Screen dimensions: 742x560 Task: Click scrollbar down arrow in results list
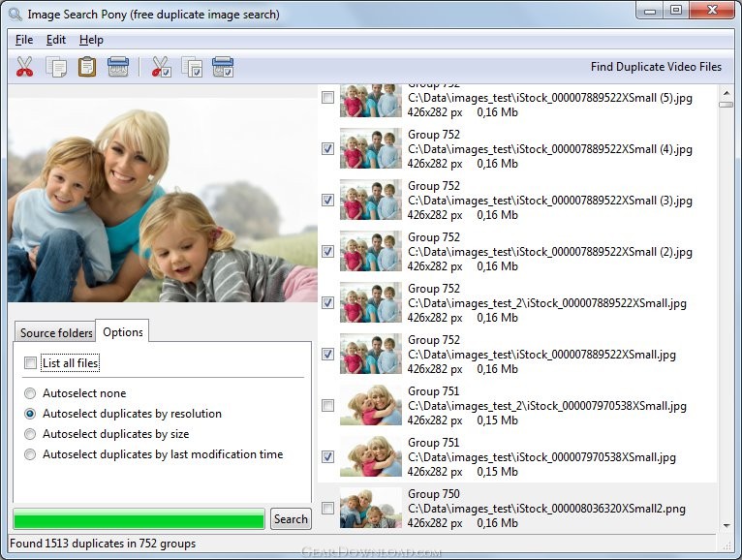point(727,525)
